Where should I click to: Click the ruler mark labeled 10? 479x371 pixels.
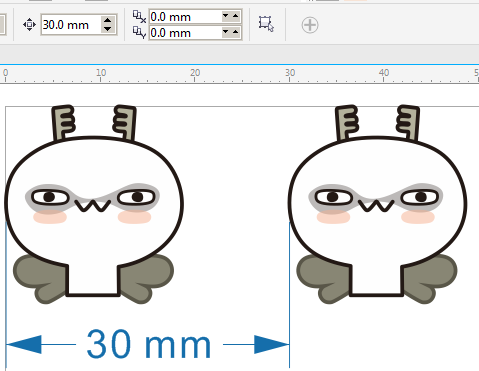[x=101, y=73]
